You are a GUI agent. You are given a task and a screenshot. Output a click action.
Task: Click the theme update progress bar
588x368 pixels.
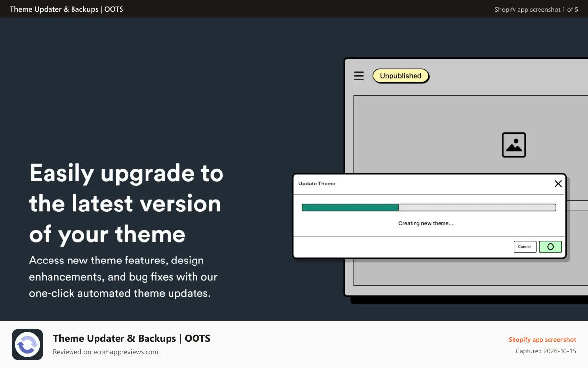coord(429,208)
